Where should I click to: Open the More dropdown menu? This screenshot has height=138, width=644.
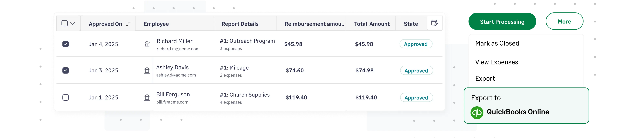[x=564, y=21]
